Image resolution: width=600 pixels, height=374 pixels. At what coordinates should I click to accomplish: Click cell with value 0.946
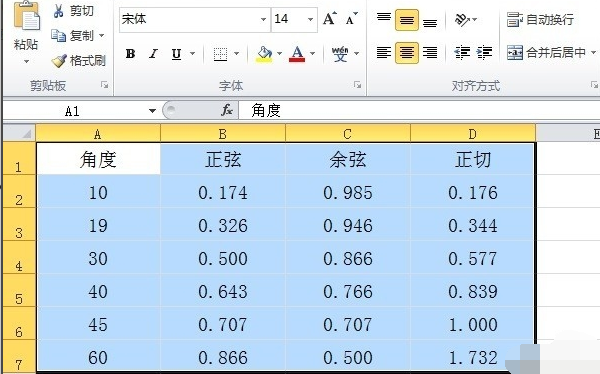click(348, 225)
